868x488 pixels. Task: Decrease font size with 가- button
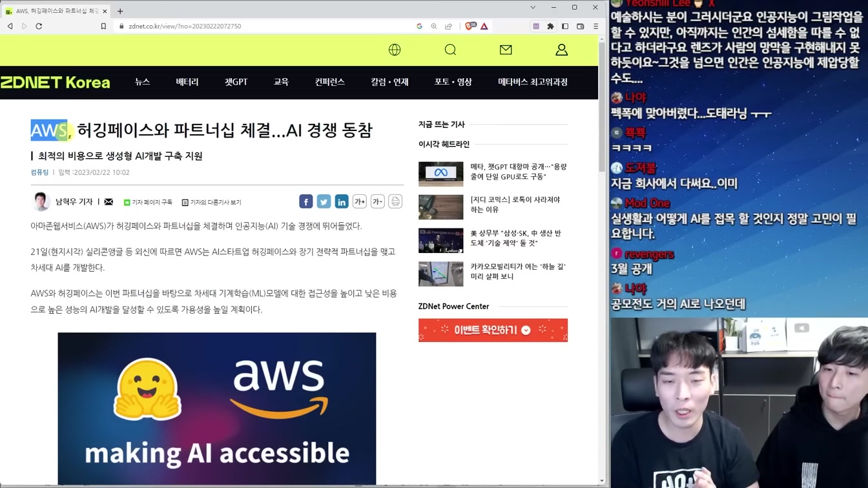(x=377, y=201)
